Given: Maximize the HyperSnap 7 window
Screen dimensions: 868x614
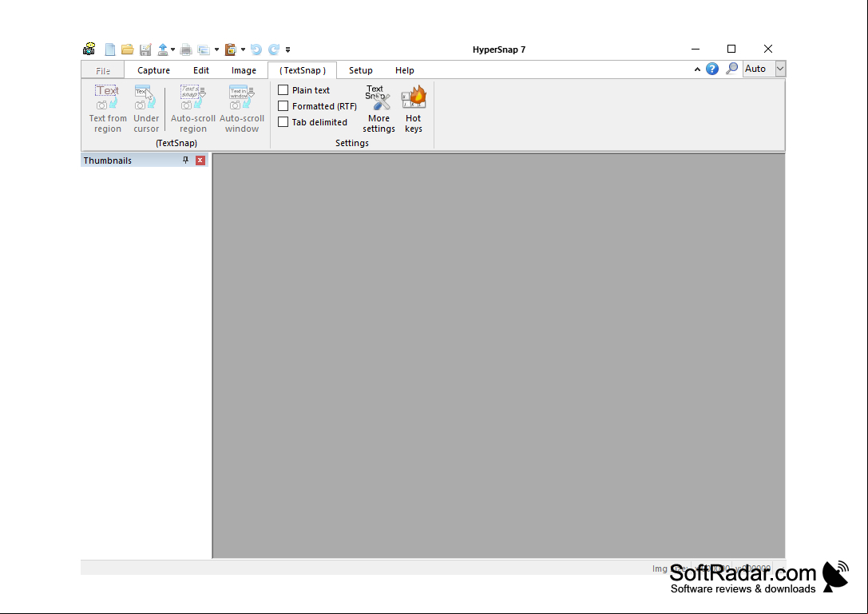Looking at the screenshot, I should click(731, 49).
